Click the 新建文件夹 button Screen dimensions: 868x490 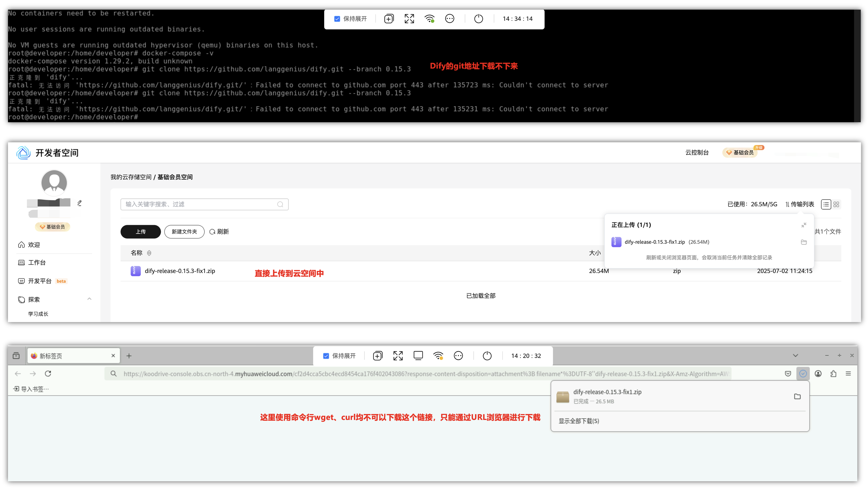184,232
